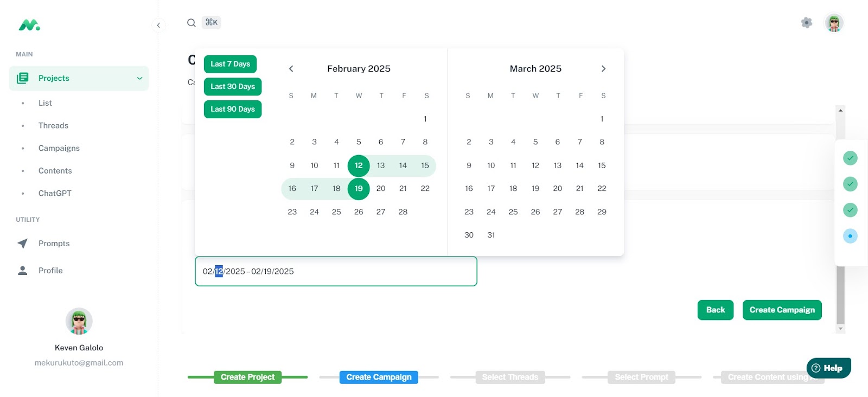Click the Prompts paper plane icon

point(23,244)
